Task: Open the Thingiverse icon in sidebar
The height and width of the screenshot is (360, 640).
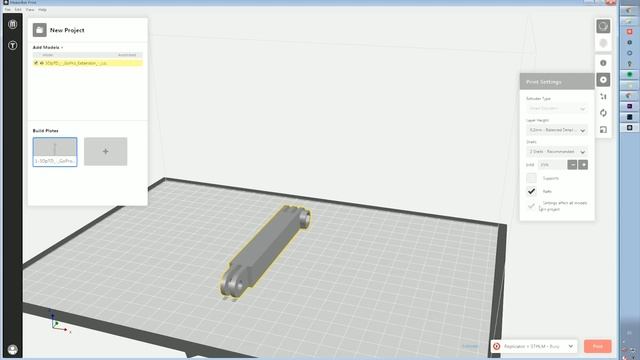Action: 13,45
